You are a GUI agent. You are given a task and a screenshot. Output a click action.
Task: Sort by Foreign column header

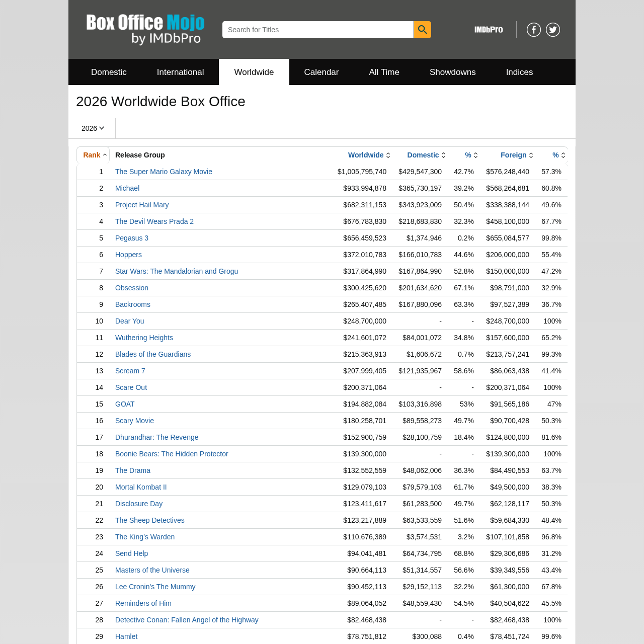[x=517, y=155]
